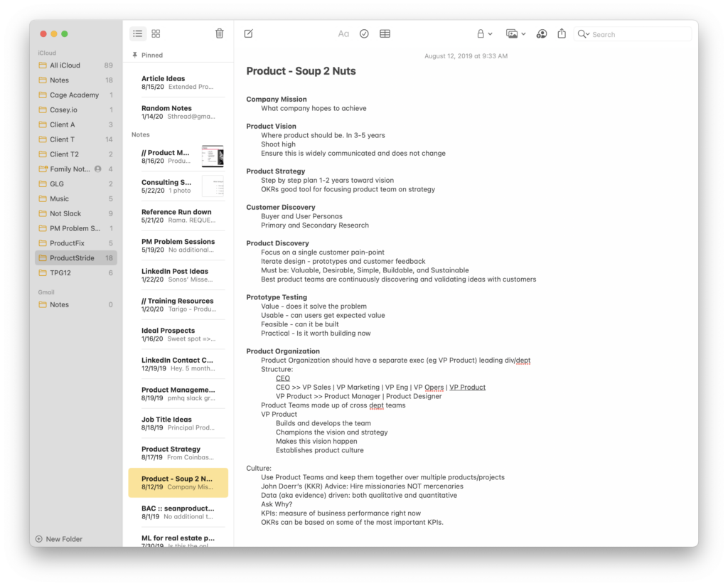The image size is (728, 586).
Task: Insert a table with table icon
Action: click(x=385, y=33)
